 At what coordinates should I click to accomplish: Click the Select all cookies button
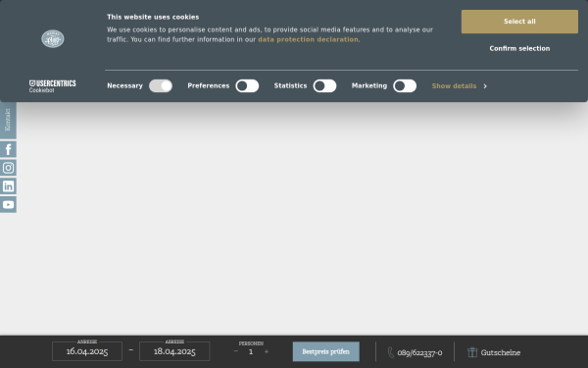pos(519,22)
